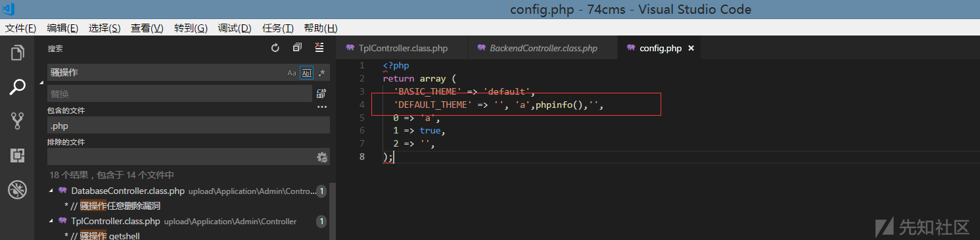The width and height of the screenshot is (980, 240).
Task: Click '1 => true,' code line
Action: [x=419, y=130]
